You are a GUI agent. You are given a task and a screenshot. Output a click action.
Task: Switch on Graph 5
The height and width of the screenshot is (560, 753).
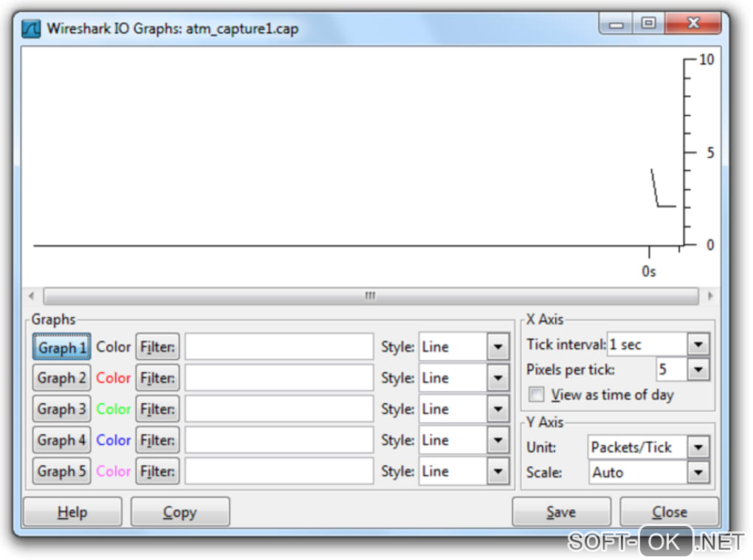pyautogui.click(x=61, y=471)
